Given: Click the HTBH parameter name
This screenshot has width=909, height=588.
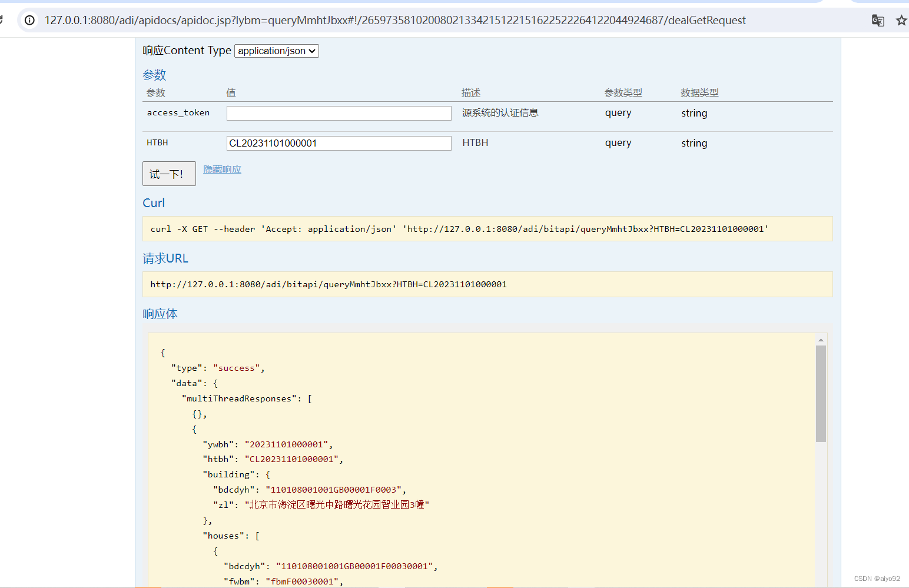Looking at the screenshot, I should click(x=157, y=142).
